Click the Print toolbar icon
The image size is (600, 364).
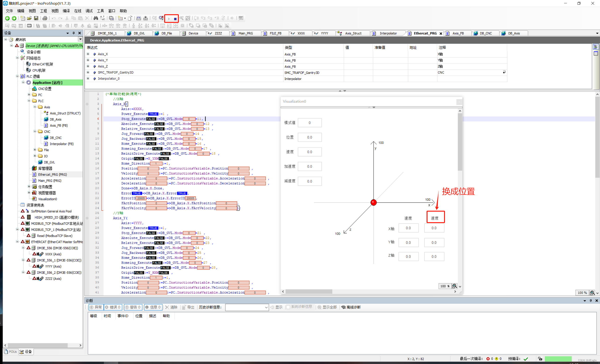point(45,18)
